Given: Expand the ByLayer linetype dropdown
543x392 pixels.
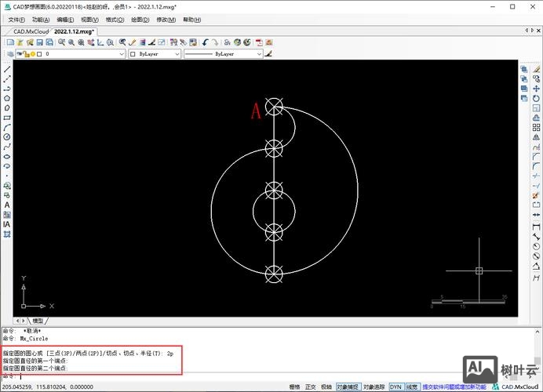Looking at the screenshot, I should (x=258, y=55).
